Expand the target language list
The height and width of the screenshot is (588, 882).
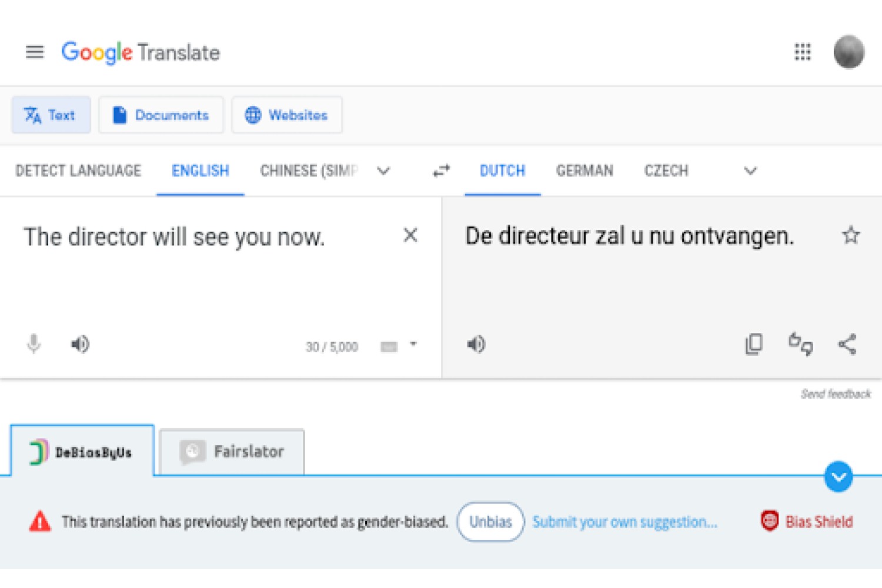[x=750, y=171]
